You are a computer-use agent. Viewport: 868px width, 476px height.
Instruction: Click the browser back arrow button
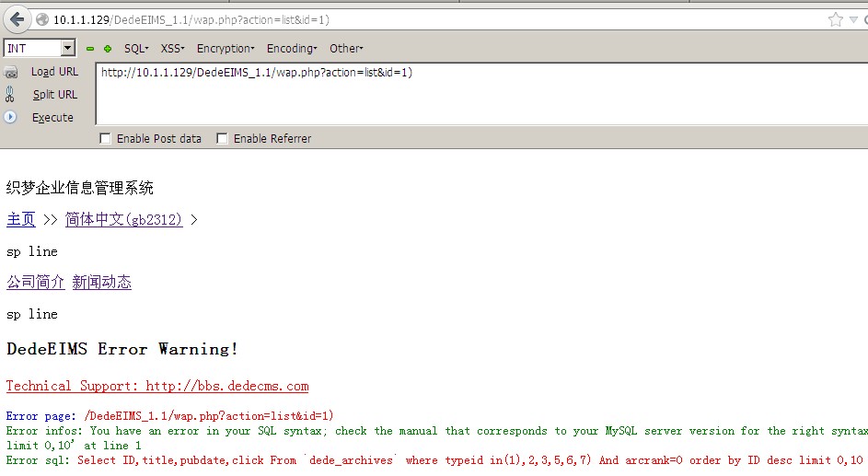point(17,20)
